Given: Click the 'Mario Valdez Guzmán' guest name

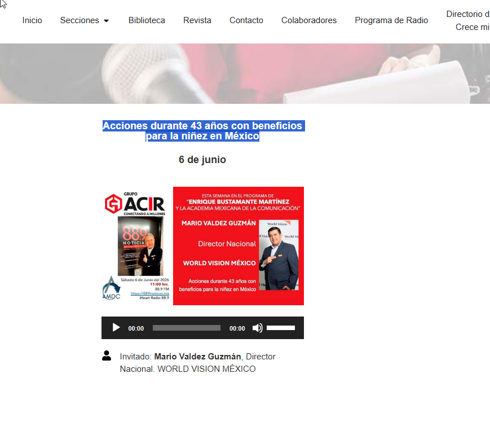Looking at the screenshot, I should (x=197, y=357).
